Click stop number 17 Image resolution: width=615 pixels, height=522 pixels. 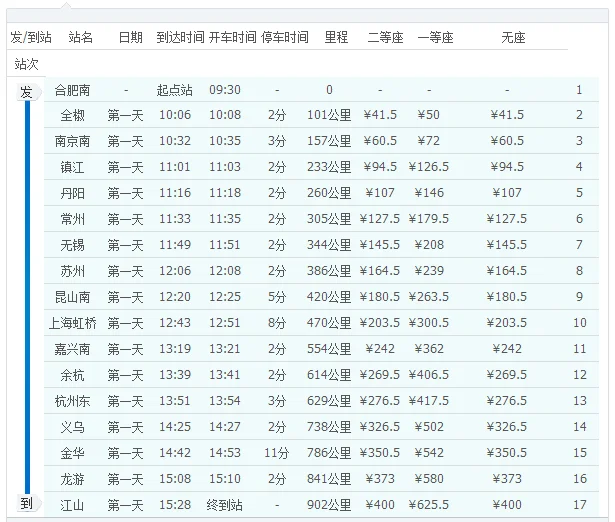coord(580,505)
